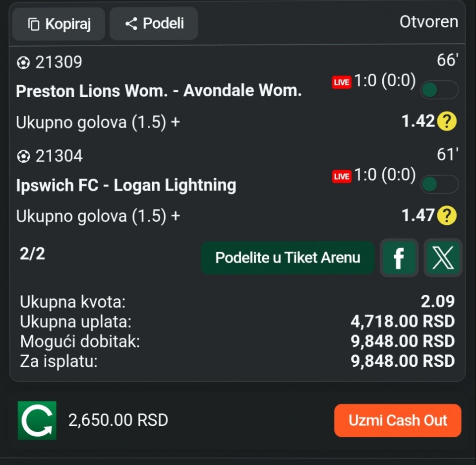Click yellow help icon next to 1.47 odds
This screenshot has width=476, height=465.
(x=446, y=215)
